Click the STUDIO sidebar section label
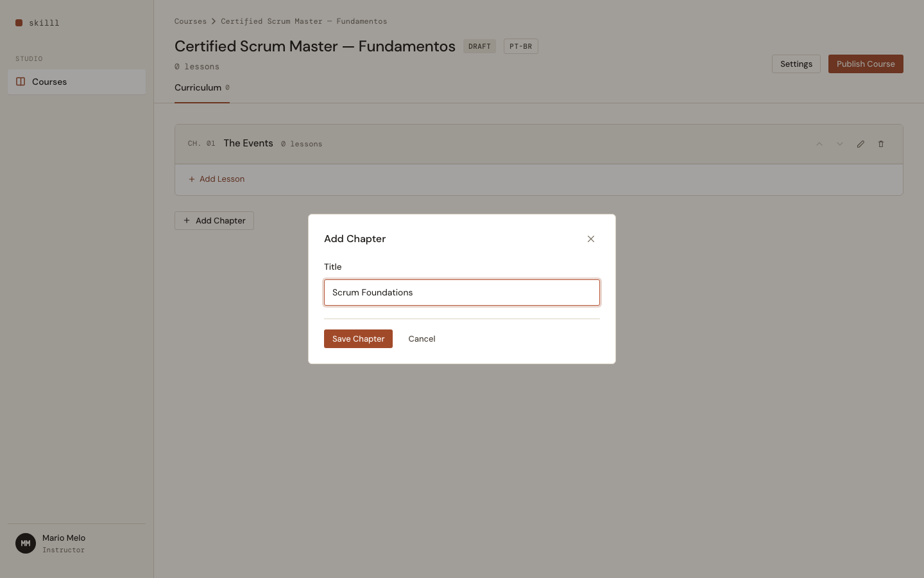Screen dimensions: 924x578 click(x=29, y=58)
